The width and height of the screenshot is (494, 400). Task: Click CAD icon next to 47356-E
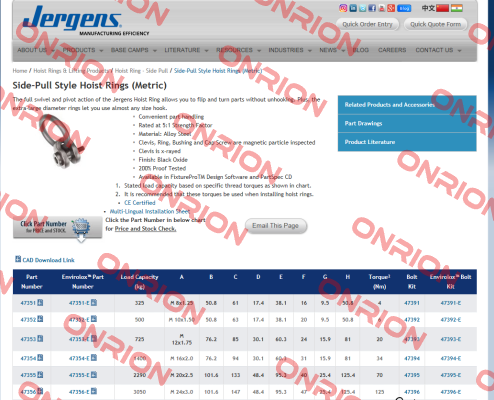[94, 391]
